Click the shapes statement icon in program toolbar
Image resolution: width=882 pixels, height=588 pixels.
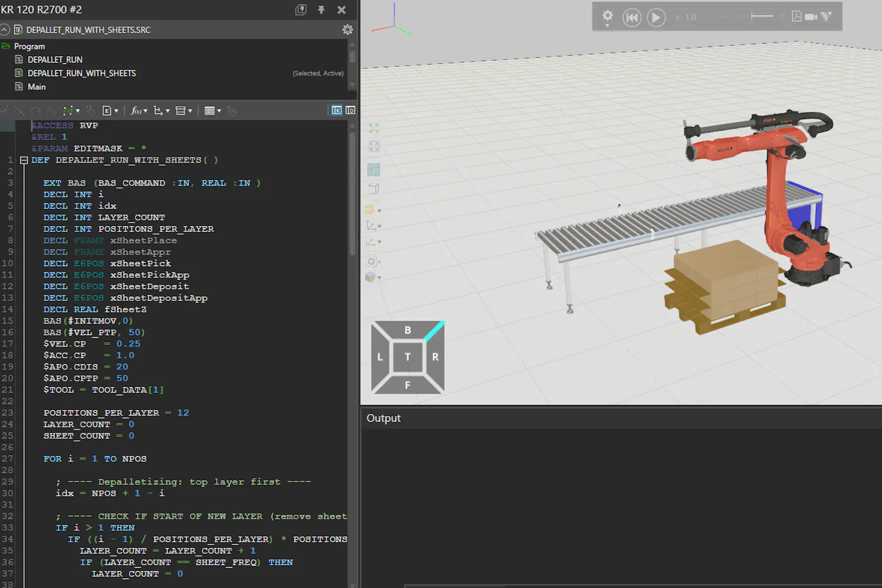point(232,111)
